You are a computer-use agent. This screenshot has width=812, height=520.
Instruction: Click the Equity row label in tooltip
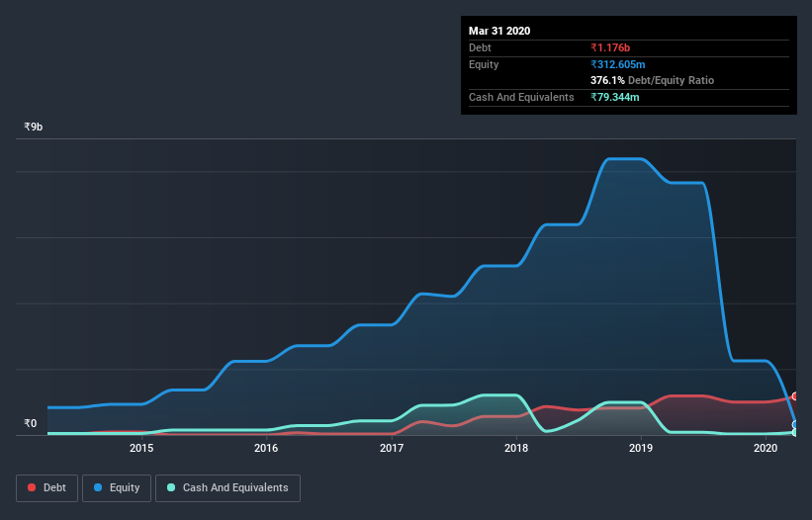[484, 64]
